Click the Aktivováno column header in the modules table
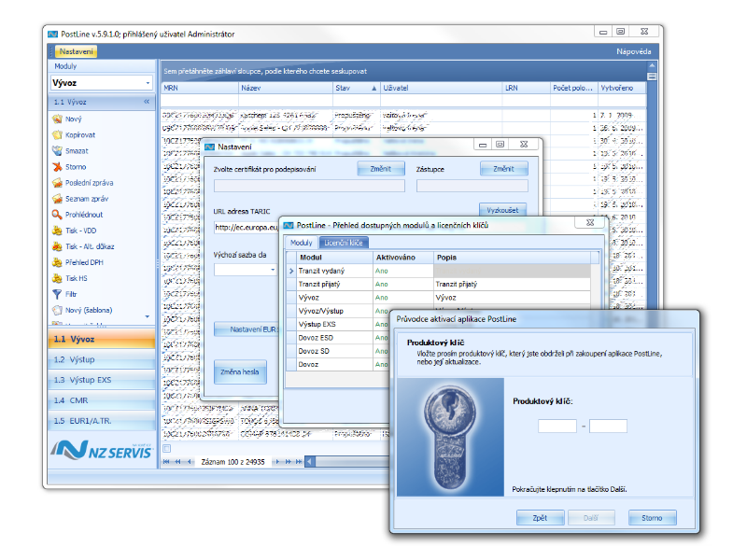The image size is (747, 560). (x=402, y=258)
